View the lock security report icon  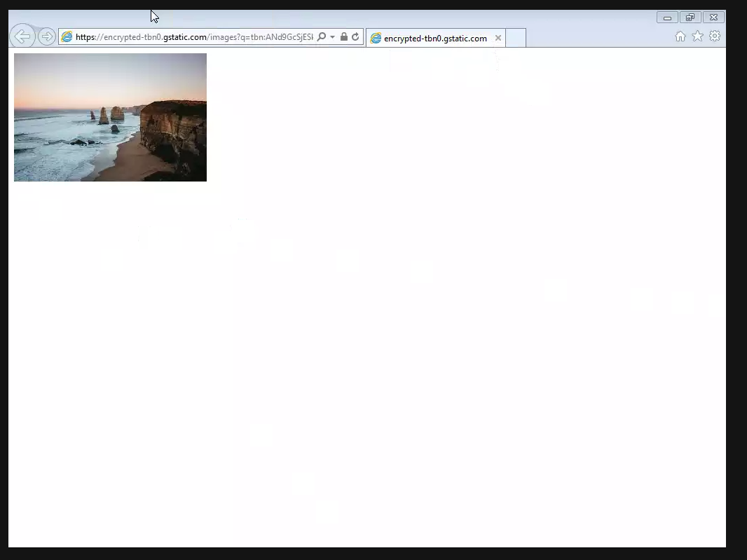coord(343,36)
